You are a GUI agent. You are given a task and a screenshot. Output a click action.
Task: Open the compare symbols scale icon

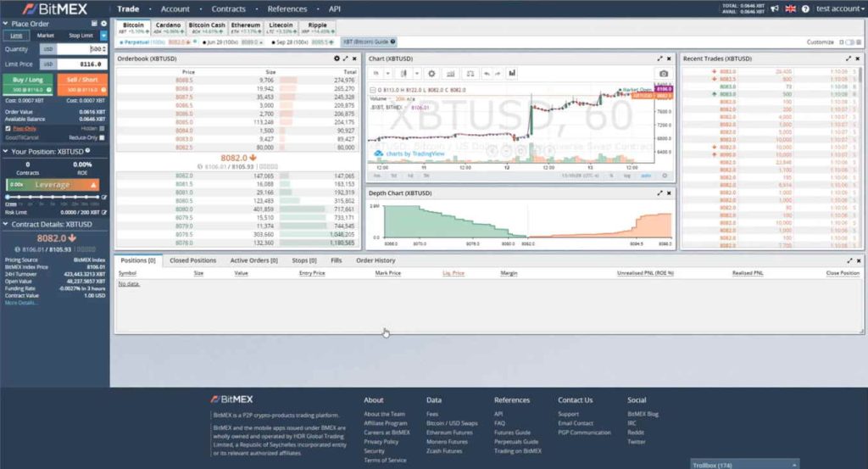[x=470, y=74]
